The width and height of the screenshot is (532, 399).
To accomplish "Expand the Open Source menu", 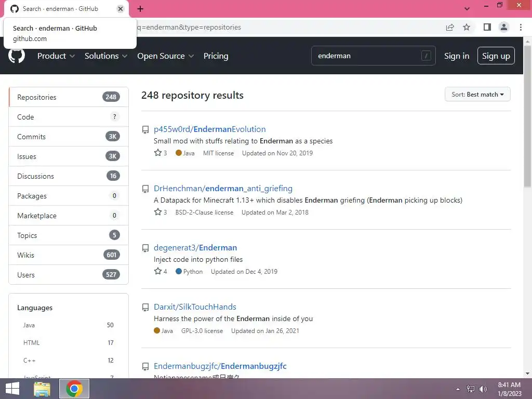I will [166, 56].
